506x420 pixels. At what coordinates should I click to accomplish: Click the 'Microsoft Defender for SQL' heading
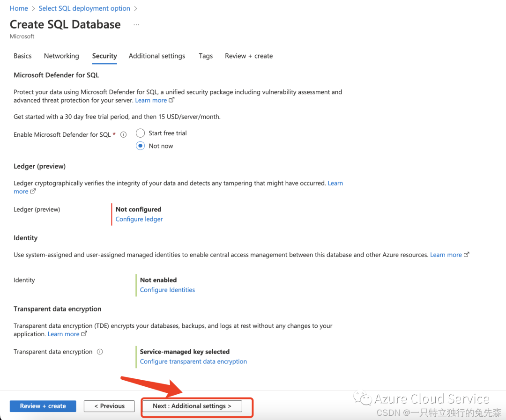(57, 75)
